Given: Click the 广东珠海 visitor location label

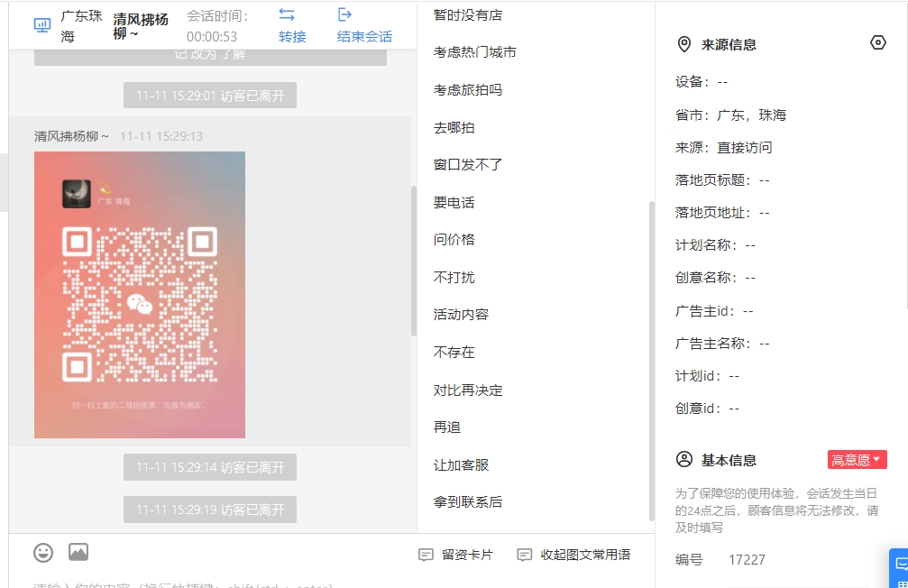Looking at the screenshot, I should [82, 26].
